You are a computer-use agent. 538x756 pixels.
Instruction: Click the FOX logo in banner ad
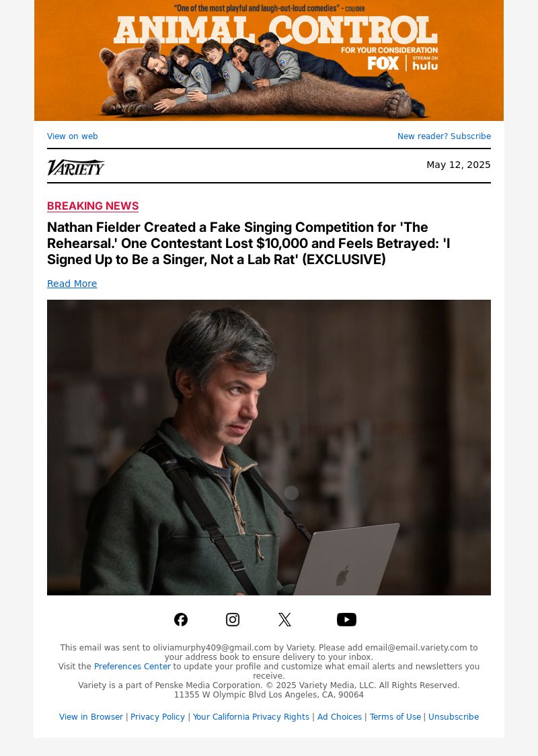pyautogui.click(x=383, y=63)
